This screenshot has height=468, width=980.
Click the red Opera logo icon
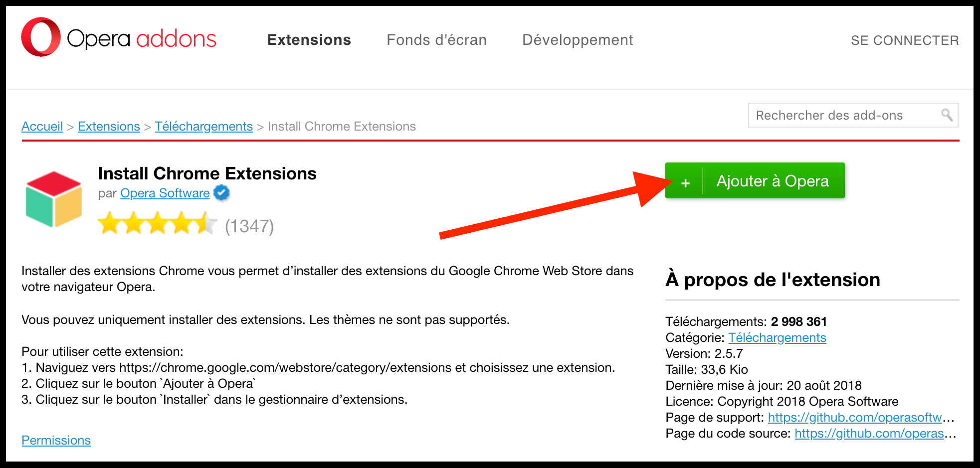(41, 37)
